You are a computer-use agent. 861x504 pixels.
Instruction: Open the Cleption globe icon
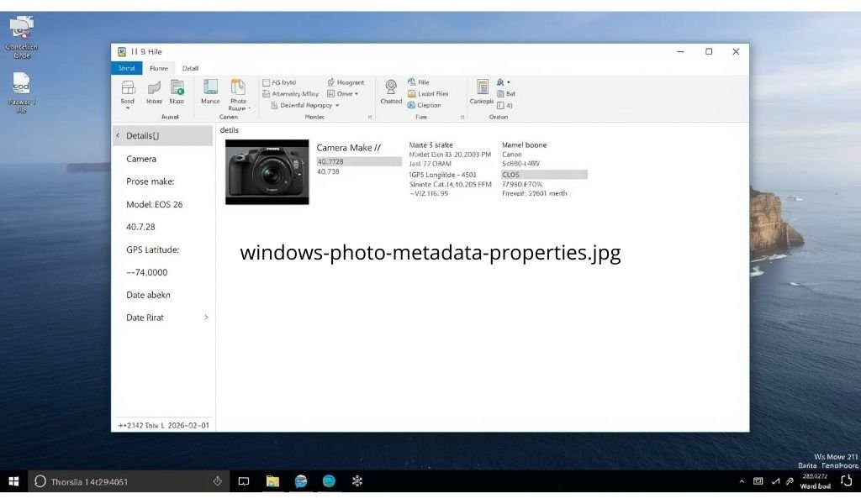427,104
